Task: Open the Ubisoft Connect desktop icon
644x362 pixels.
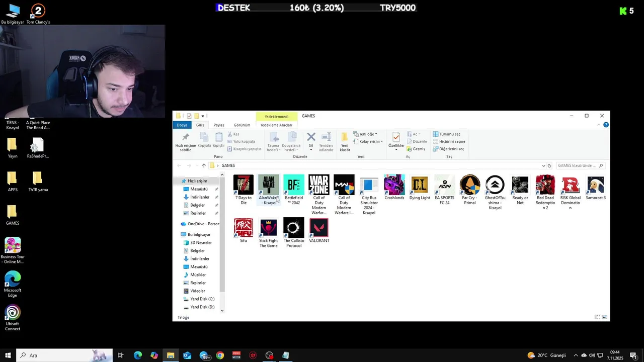Action: (x=13, y=318)
